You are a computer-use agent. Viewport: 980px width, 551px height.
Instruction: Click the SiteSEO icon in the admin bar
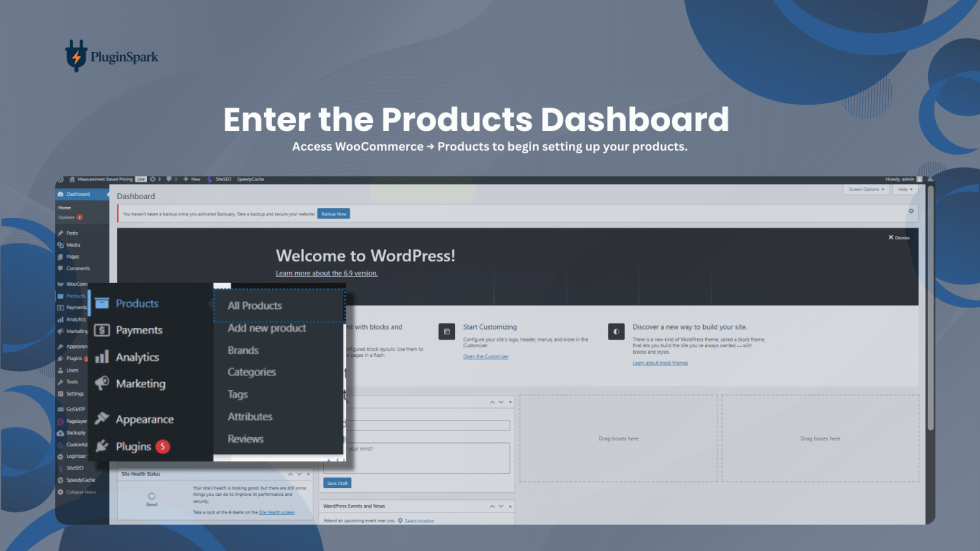coord(210,179)
